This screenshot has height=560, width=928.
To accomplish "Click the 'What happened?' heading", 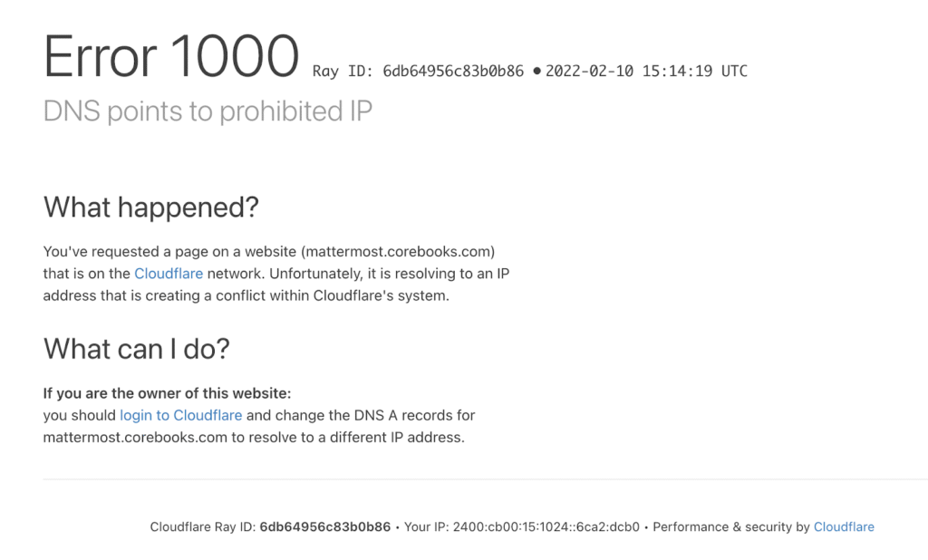I will [150, 207].
